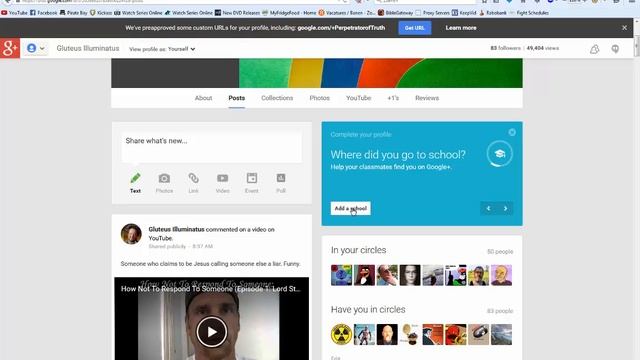Focus the 'Share what's new...' box
This screenshot has width=640, height=360.
coord(211,147)
